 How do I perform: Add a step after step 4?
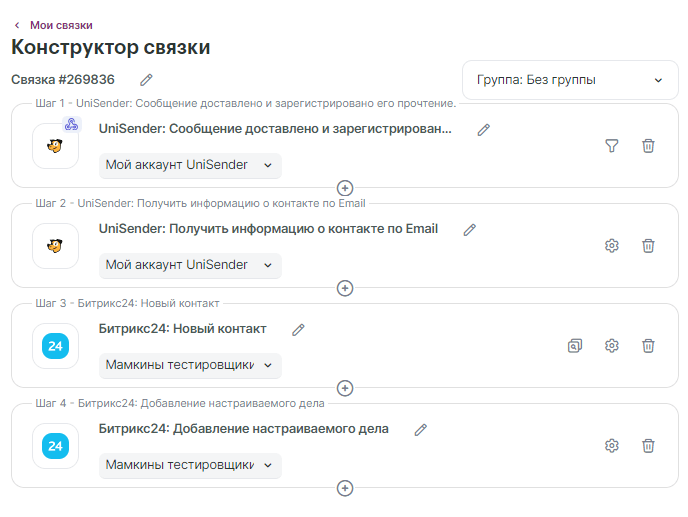click(345, 488)
